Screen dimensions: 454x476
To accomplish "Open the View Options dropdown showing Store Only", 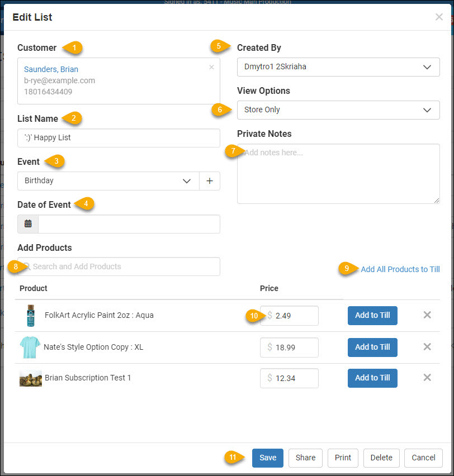I will pyautogui.click(x=338, y=110).
